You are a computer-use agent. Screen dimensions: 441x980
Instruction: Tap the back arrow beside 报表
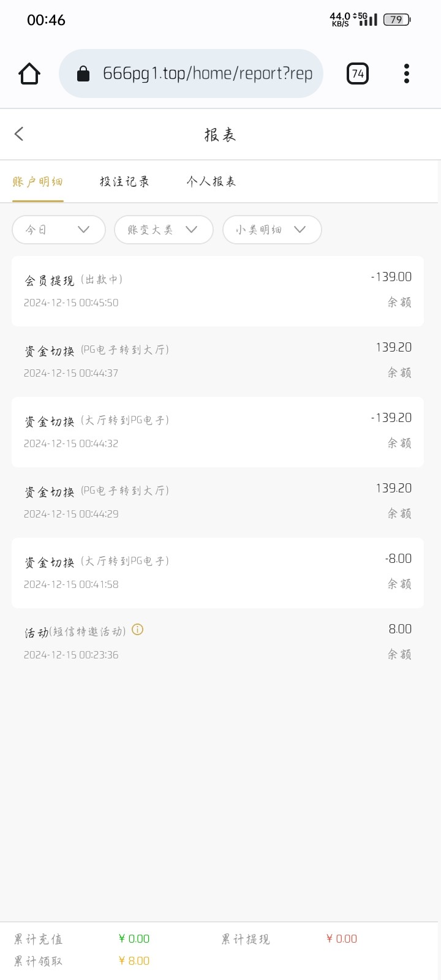coord(20,134)
